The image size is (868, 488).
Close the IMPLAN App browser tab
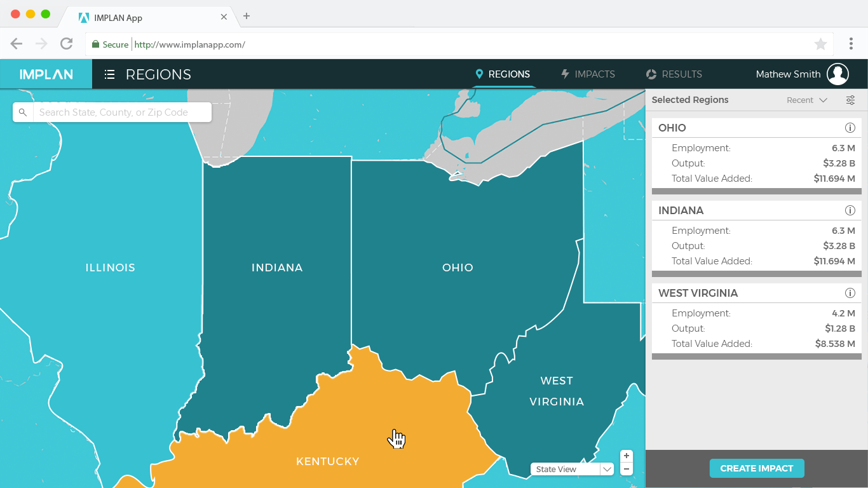pyautogui.click(x=224, y=17)
